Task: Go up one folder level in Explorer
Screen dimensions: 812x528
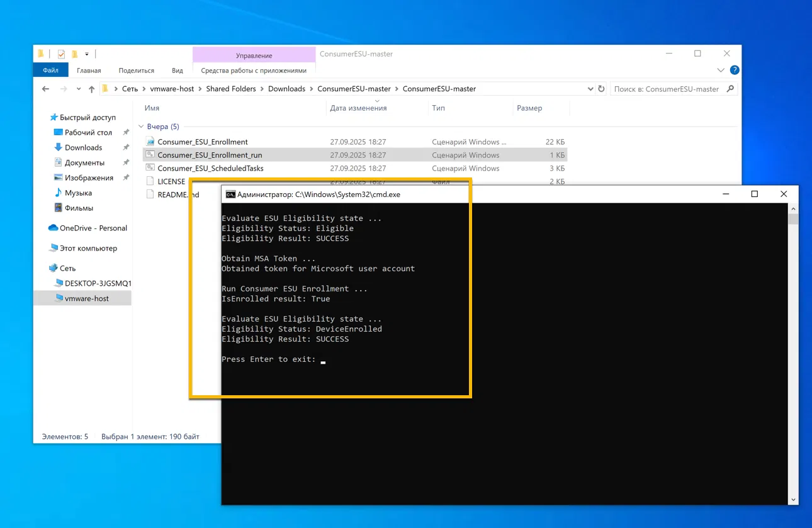Action: 92,89
